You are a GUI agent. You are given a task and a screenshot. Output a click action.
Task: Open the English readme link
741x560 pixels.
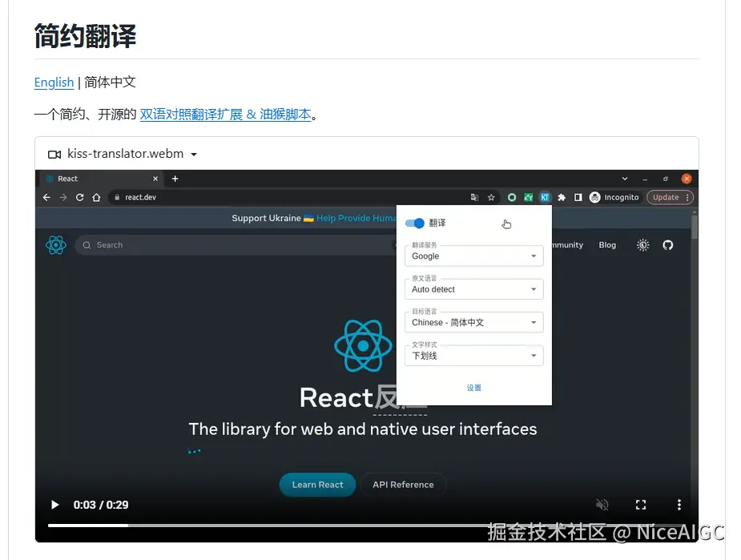[54, 83]
